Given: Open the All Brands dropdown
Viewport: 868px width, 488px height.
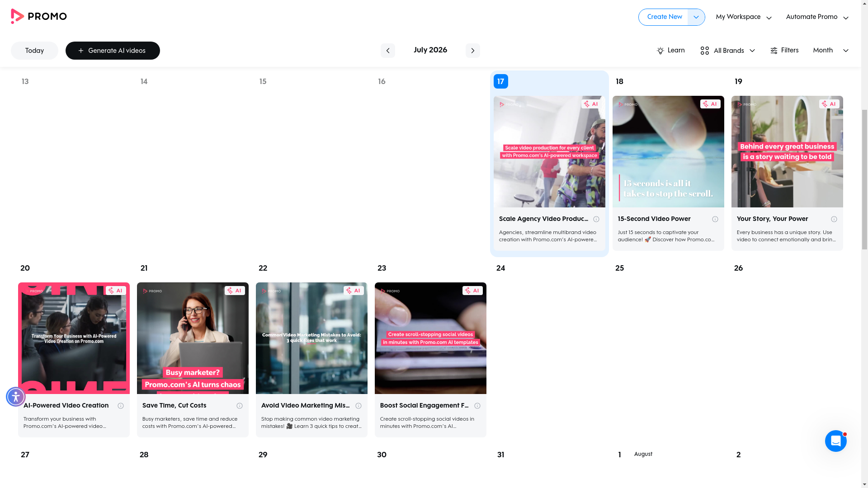Looking at the screenshot, I should pos(727,51).
